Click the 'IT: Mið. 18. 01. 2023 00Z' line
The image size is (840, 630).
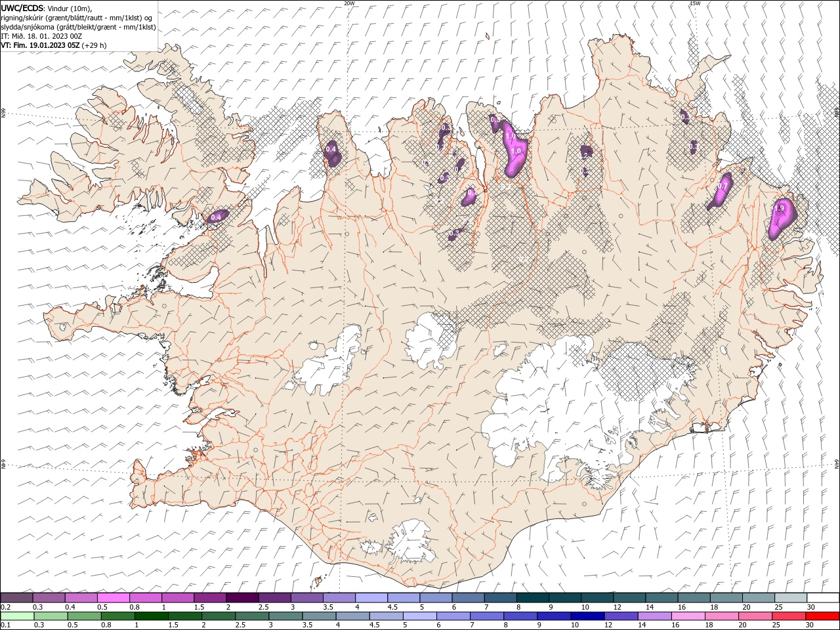click(x=41, y=36)
